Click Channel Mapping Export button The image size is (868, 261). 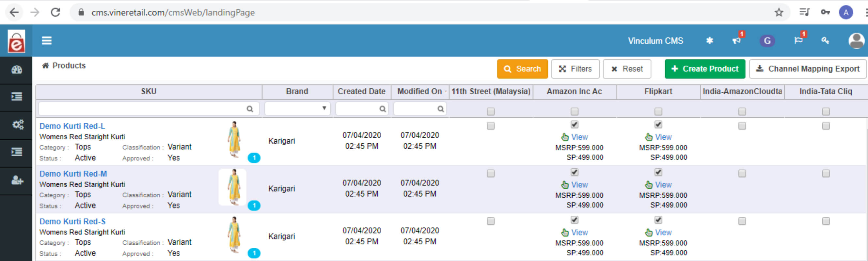(807, 69)
